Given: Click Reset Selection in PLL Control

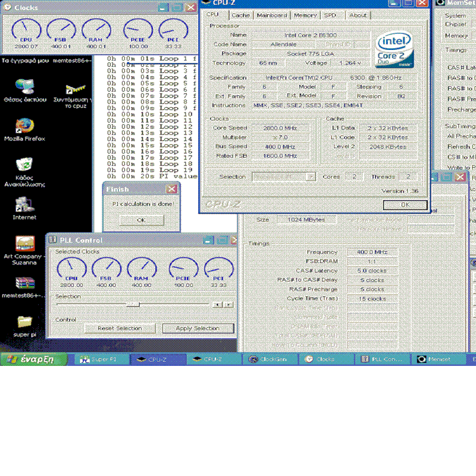Looking at the screenshot, I should click(x=120, y=328).
